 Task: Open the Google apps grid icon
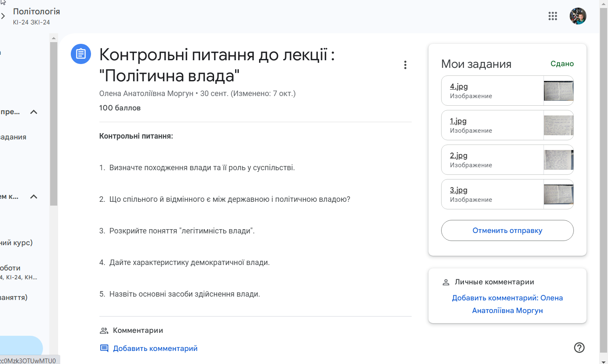point(552,16)
